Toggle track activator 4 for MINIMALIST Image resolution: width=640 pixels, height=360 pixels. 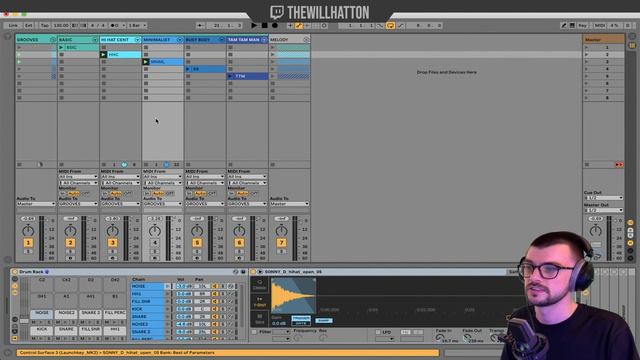click(155, 243)
